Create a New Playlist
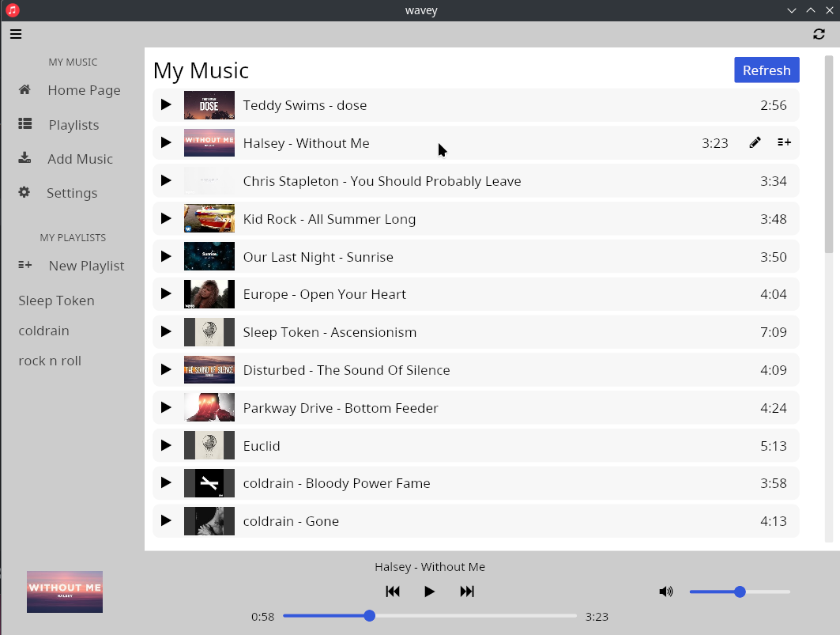Screen dimensions: 840x635 (86, 266)
